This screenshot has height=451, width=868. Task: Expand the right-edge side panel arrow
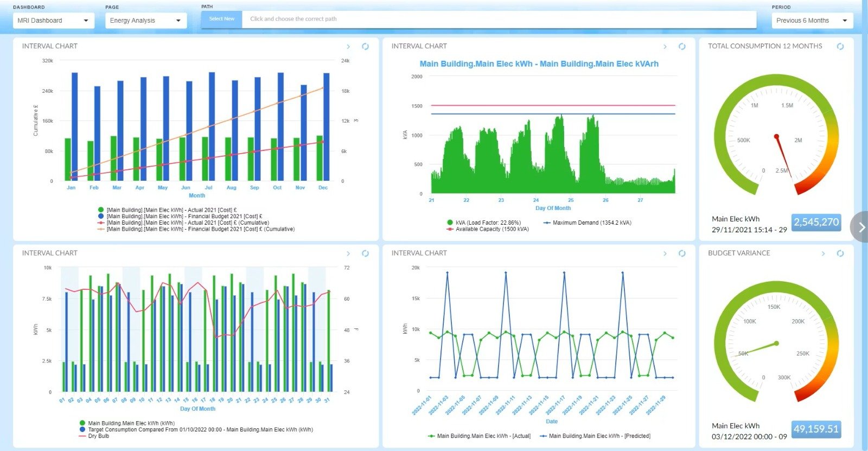[861, 227]
